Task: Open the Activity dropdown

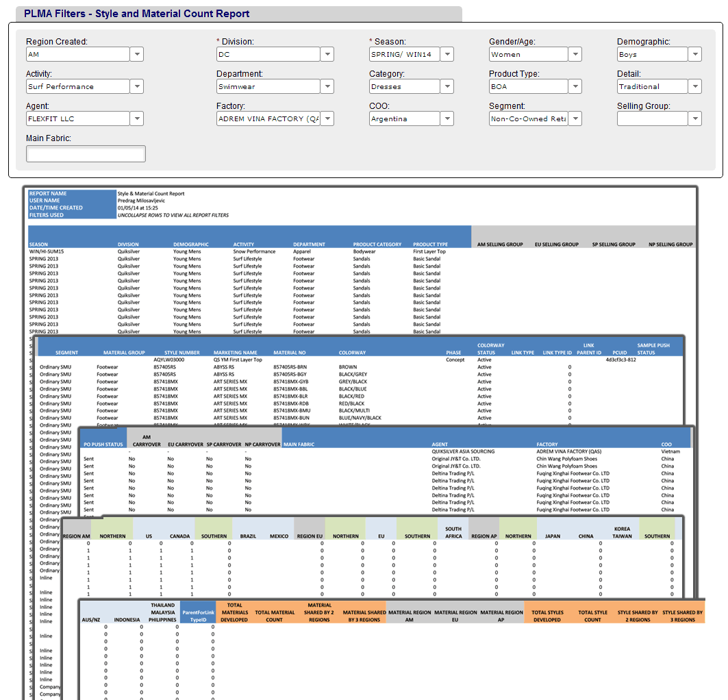Action: (x=136, y=86)
